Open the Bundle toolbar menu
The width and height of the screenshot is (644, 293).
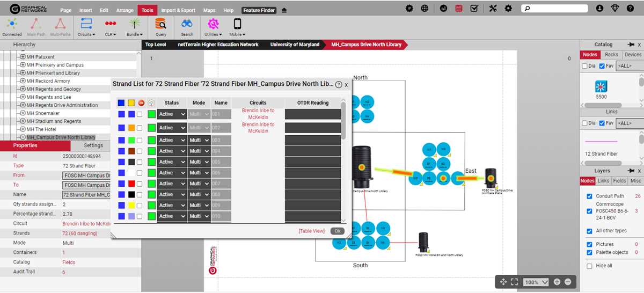pos(134,26)
